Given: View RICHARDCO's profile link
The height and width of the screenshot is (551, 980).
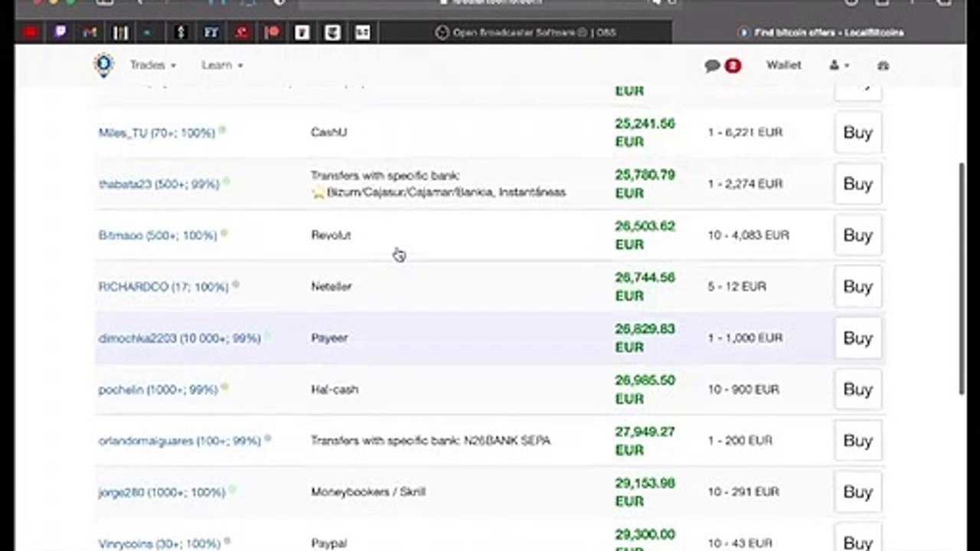Looking at the screenshot, I should click(163, 287).
